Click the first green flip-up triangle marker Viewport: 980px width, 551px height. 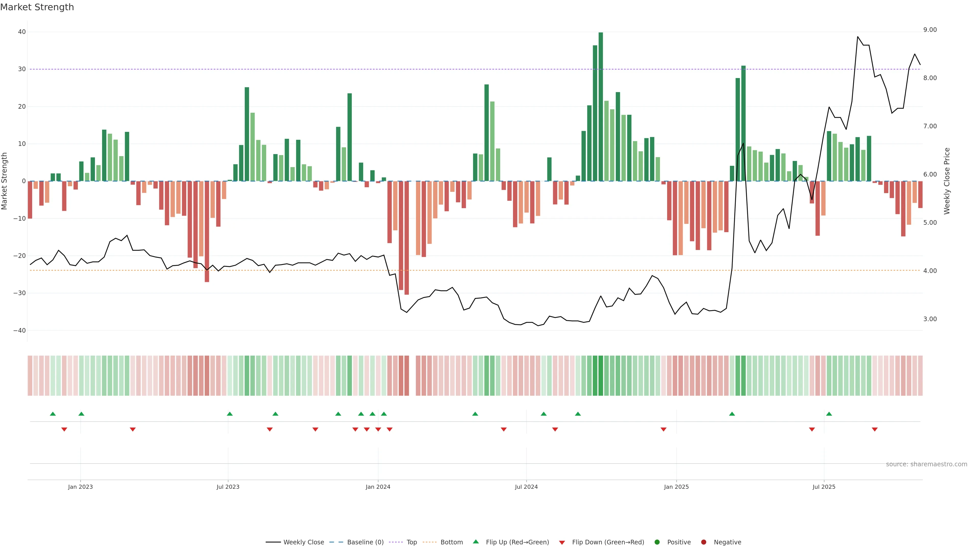click(x=53, y=414)
